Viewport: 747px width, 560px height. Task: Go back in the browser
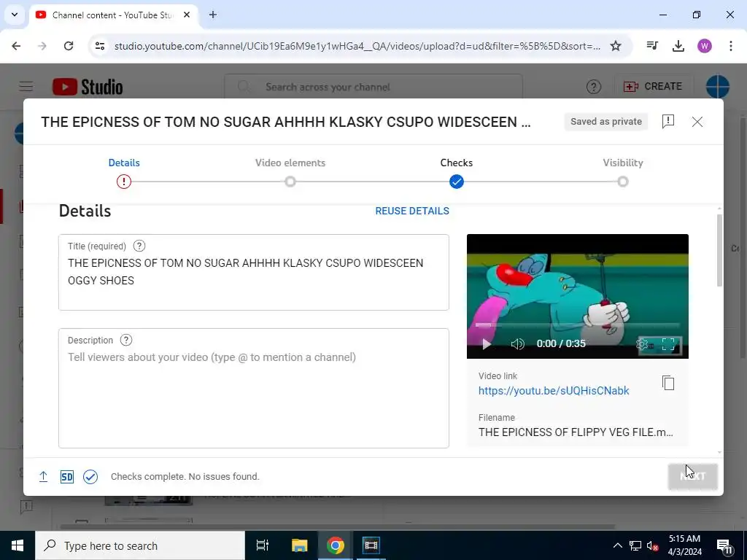click(x=16, y=46)
